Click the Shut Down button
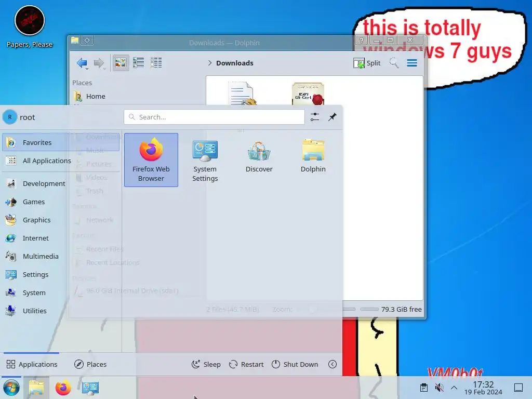Screen dimensions: 532x399 (x=295, y=364)
